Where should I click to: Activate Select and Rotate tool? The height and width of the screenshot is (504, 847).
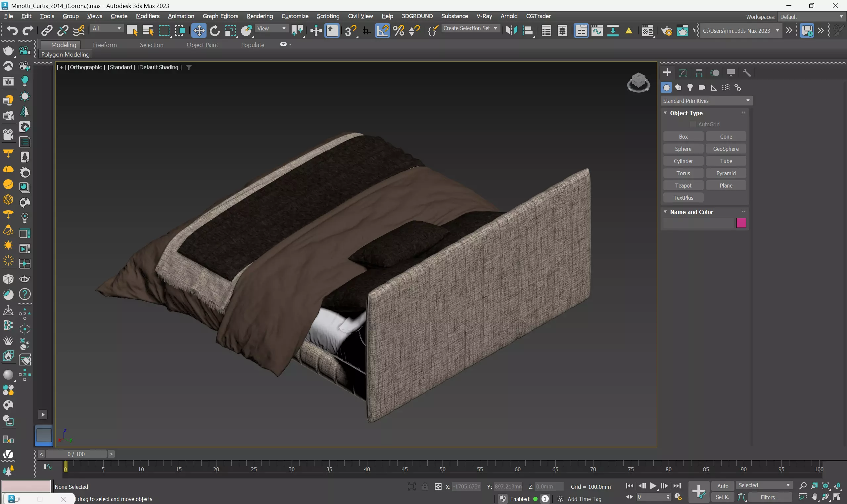pyautogui.click(x=214, y=31)
